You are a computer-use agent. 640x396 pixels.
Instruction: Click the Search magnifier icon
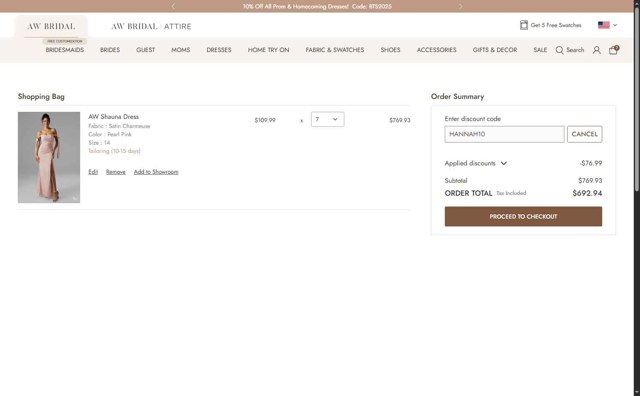click(560, 50)
